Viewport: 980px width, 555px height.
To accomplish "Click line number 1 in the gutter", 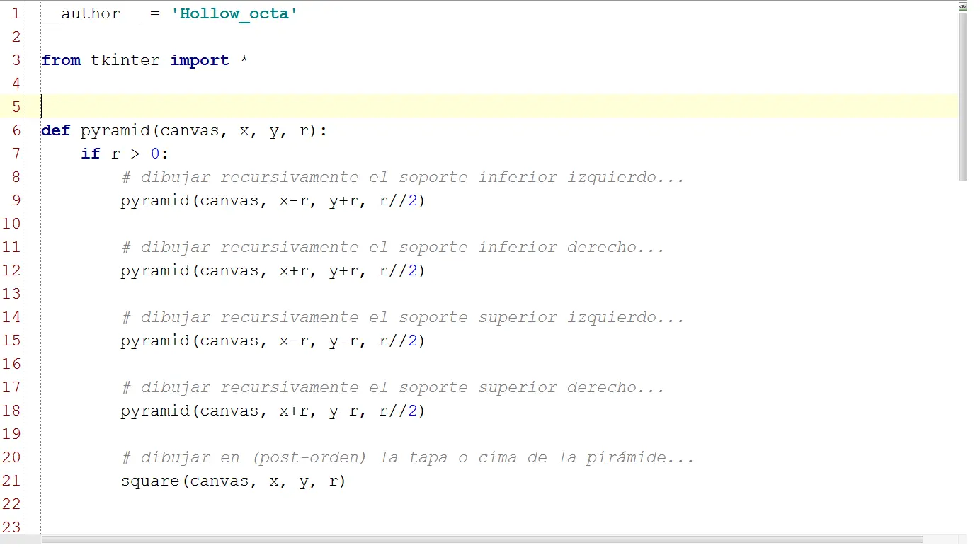I will pos(16,13).
